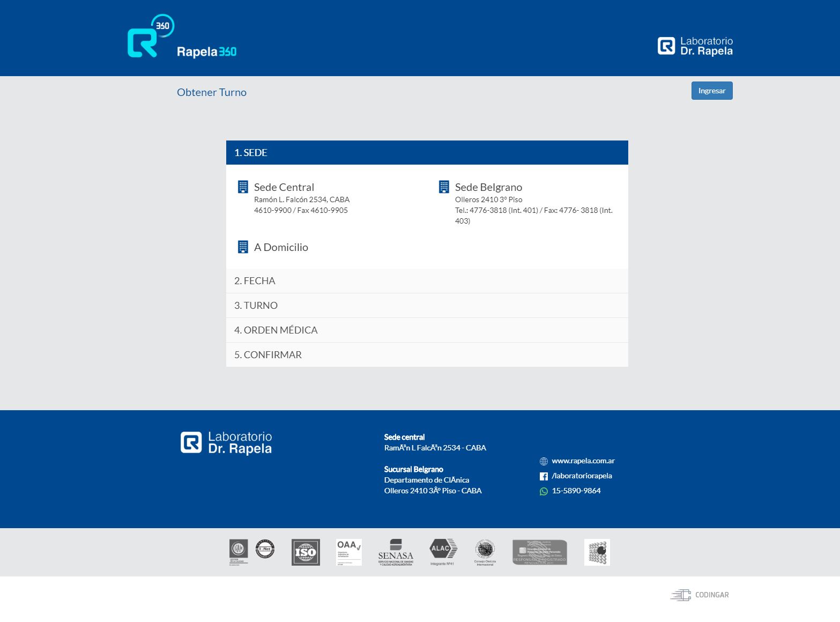Click the IQNet certification badge
Viewport: 840px width, 622px height.
click(265, 549)
